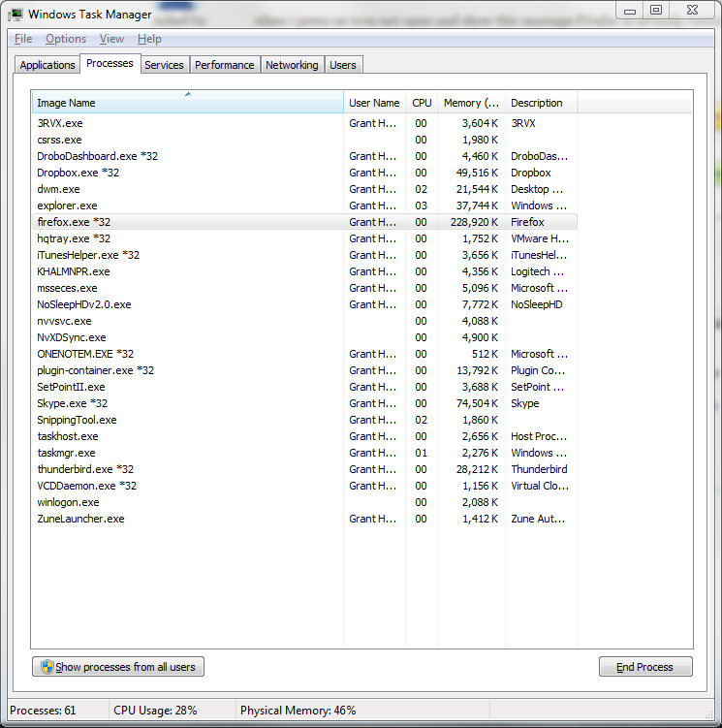Select VCDDaemon.exe *32 process
The height and width of the screenshot is (728, 722).
304,486
